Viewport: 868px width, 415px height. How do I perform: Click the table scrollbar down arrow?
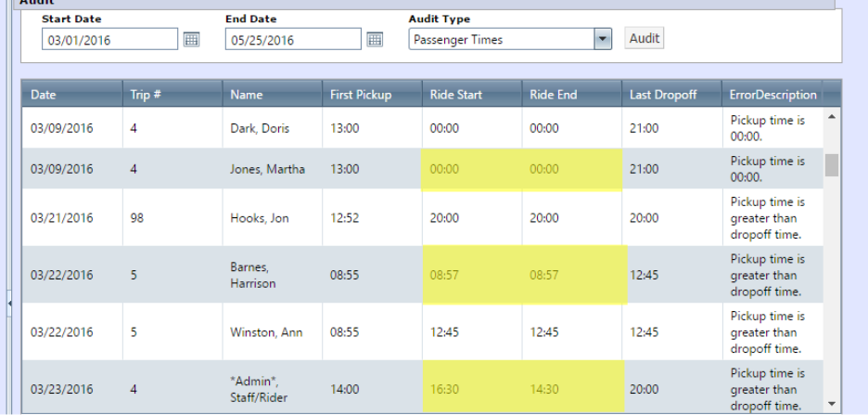pos(831,403)
